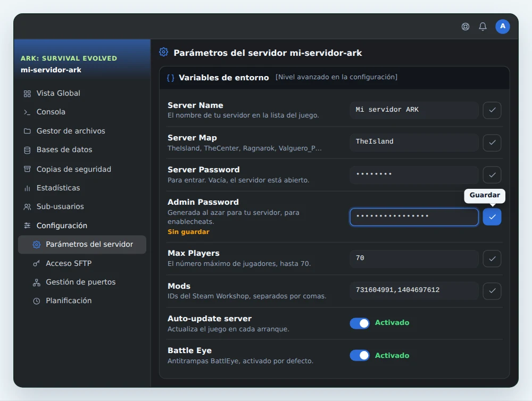Open the user avatar A menu
Viewport: 532px width, 401px height.
(503, 27)
